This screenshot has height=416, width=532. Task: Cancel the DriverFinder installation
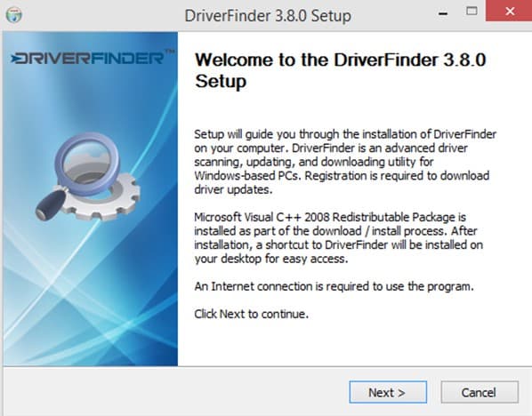click(480, 392)
